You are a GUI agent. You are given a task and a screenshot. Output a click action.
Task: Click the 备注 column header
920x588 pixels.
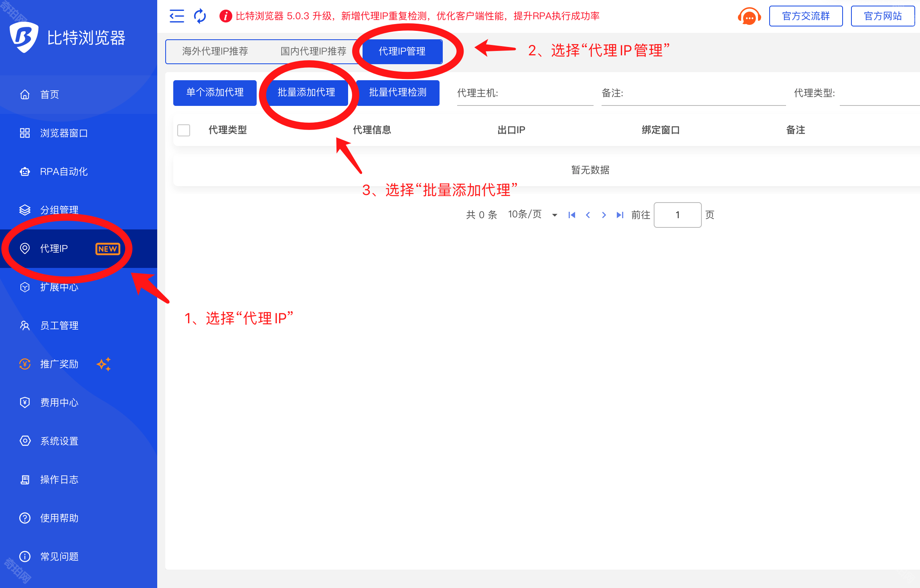click(796, 130)
